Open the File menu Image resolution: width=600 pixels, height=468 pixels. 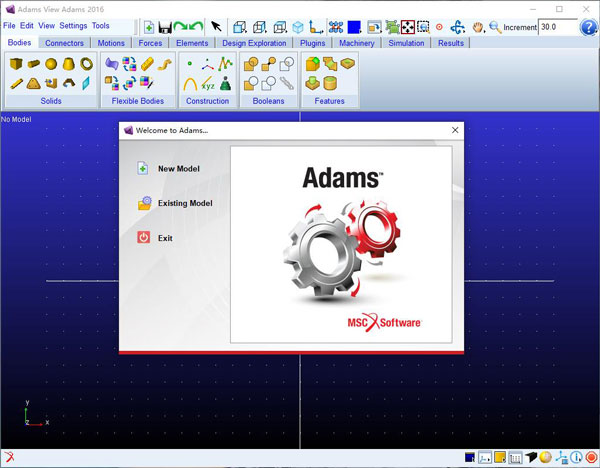[9, 26]
